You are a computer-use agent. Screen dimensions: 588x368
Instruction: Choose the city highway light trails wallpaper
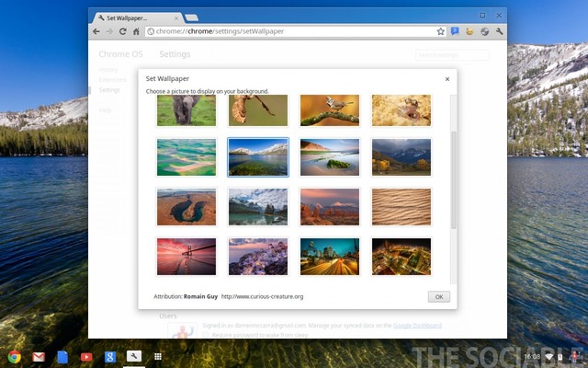coord(330,257)
